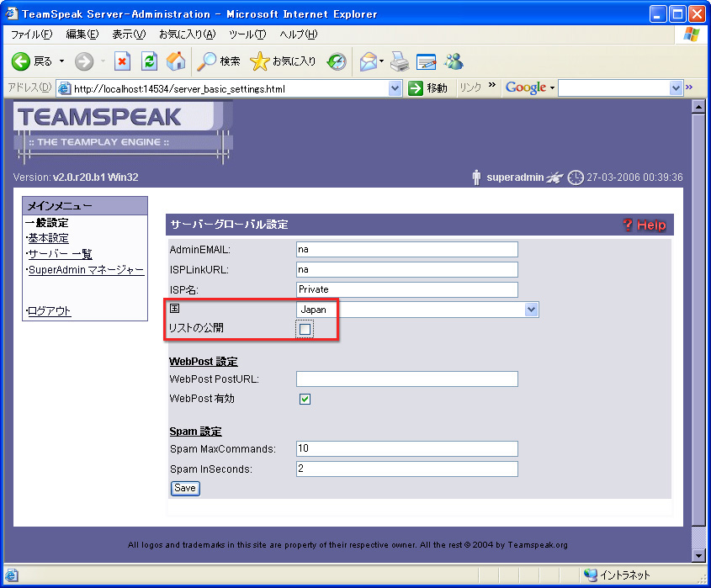Click the IE page icon in title bar
The height and width of the screenshot is (588, 711).
pyautogui.click(x=12, y=13)
